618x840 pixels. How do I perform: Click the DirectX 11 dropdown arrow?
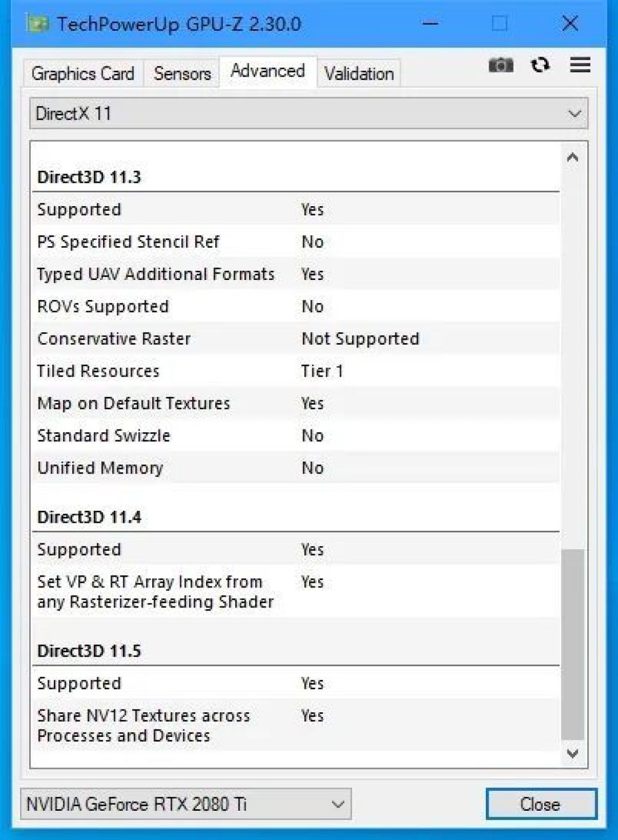574,113
